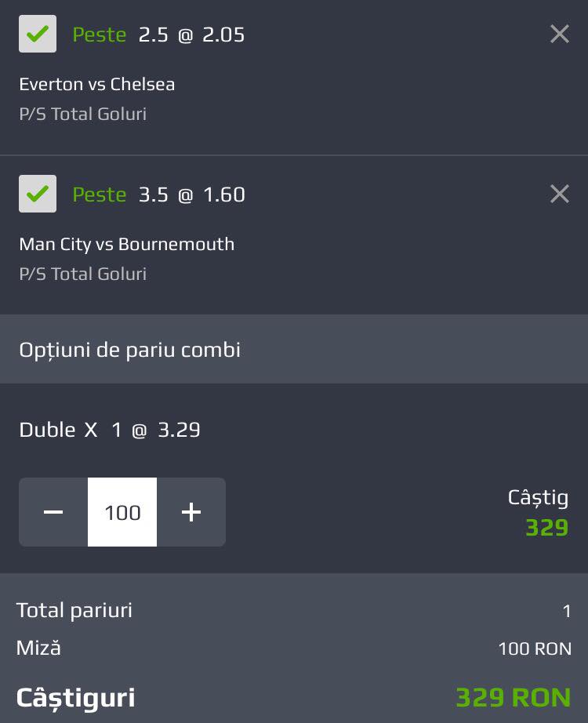Click the Miză 100 RON value
The image size is (588, 723).
click(x=535, y=649)
